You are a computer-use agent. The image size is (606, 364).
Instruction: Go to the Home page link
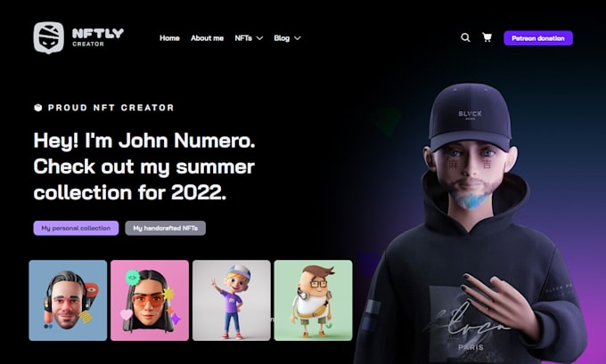169,38
